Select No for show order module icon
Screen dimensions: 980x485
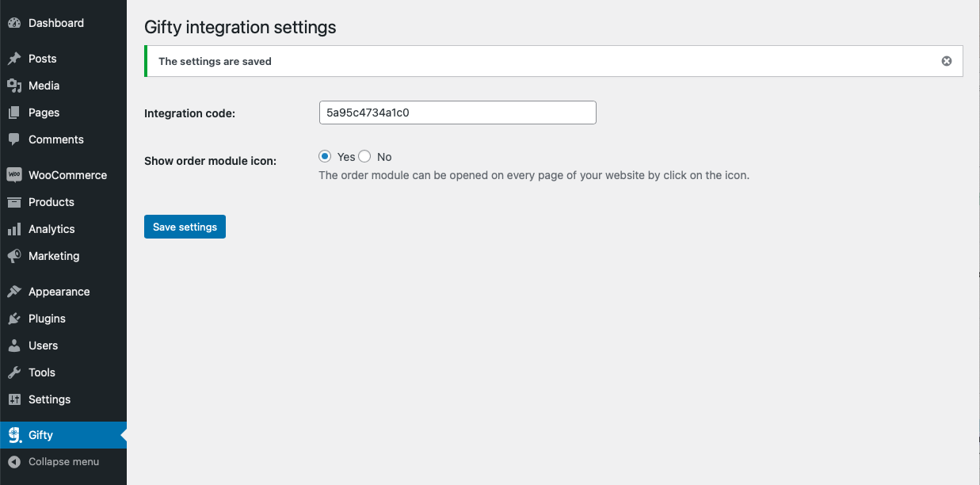coord(364,157)
